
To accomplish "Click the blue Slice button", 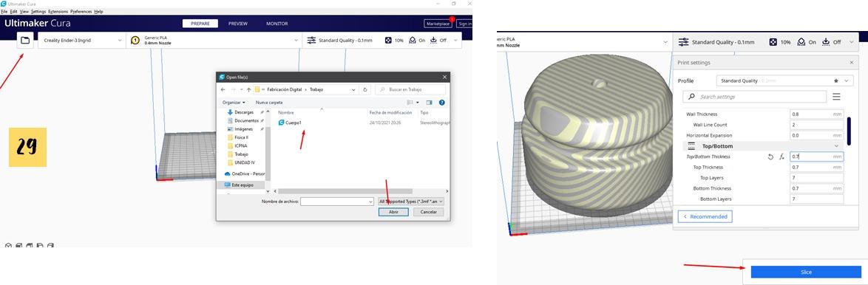I will coord(806,272).
